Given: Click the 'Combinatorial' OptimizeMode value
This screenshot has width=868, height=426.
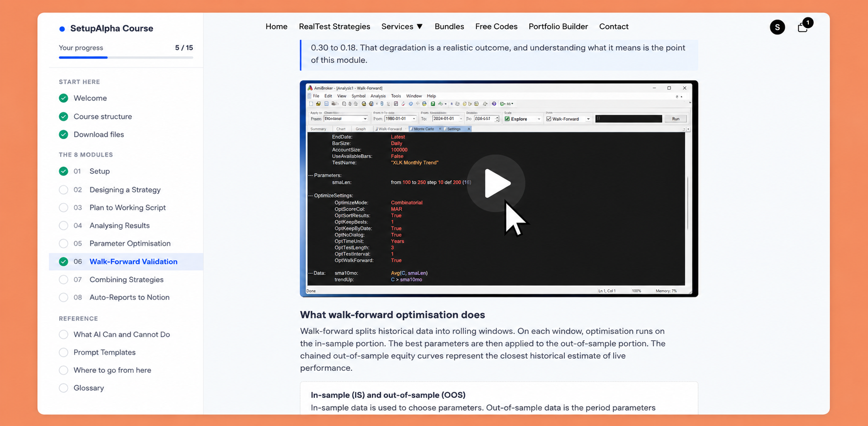Looking at the screenshot, I should pos(407,203).
